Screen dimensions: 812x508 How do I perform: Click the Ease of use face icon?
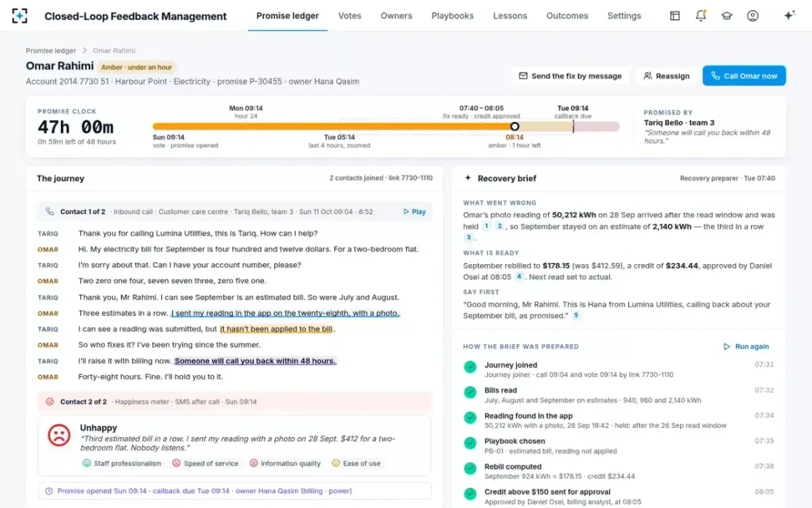pos(336,463)
